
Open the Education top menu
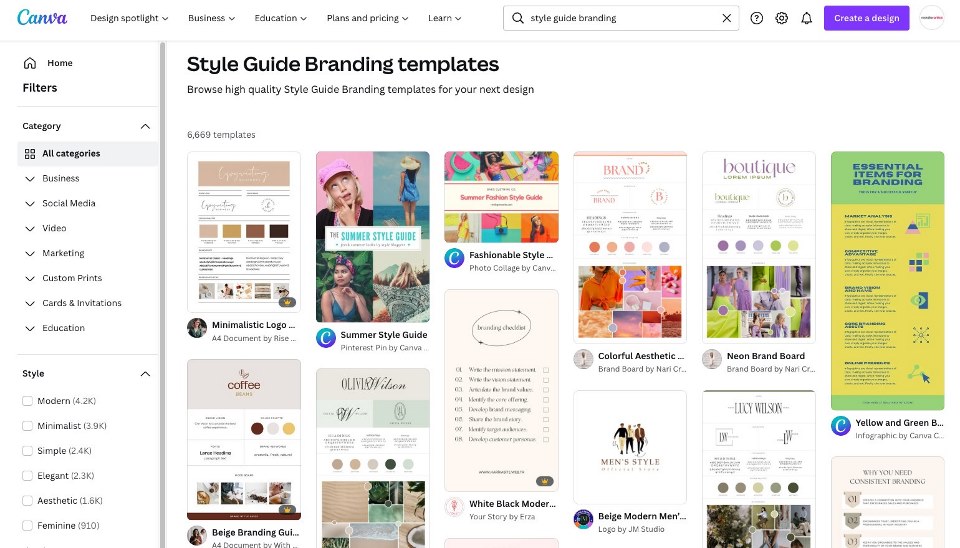click(x=280, y=18)
